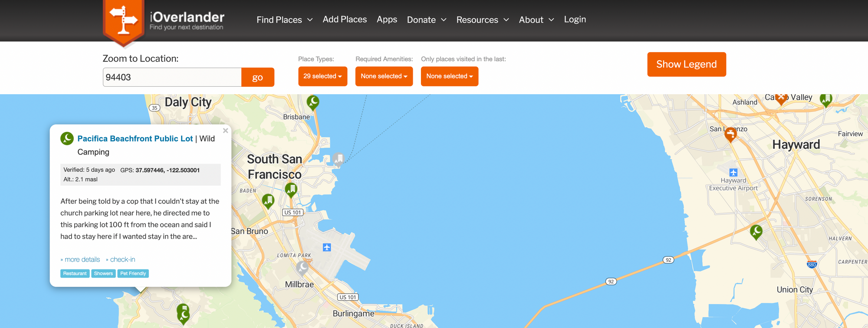Screen dimensions: 868x328
Task: Click the gray camping marker near Lomita Park
Action: click(302, 269)
